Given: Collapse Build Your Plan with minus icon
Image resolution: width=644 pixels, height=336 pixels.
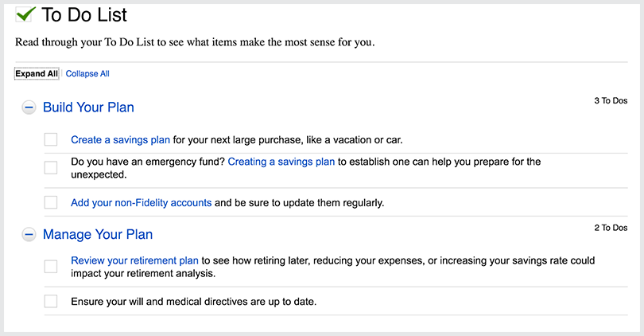Looking at the screenshot, I should [29, 107].
